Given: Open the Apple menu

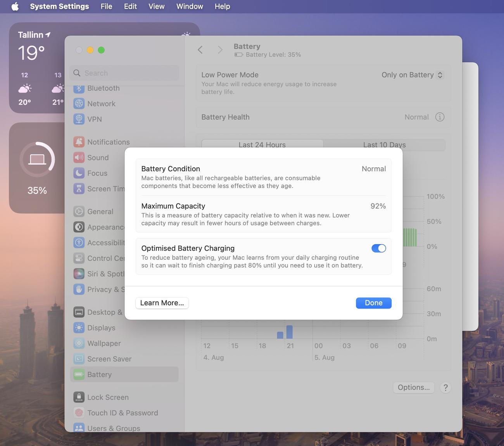Looking at the screenshot, I should pos(15,7).
